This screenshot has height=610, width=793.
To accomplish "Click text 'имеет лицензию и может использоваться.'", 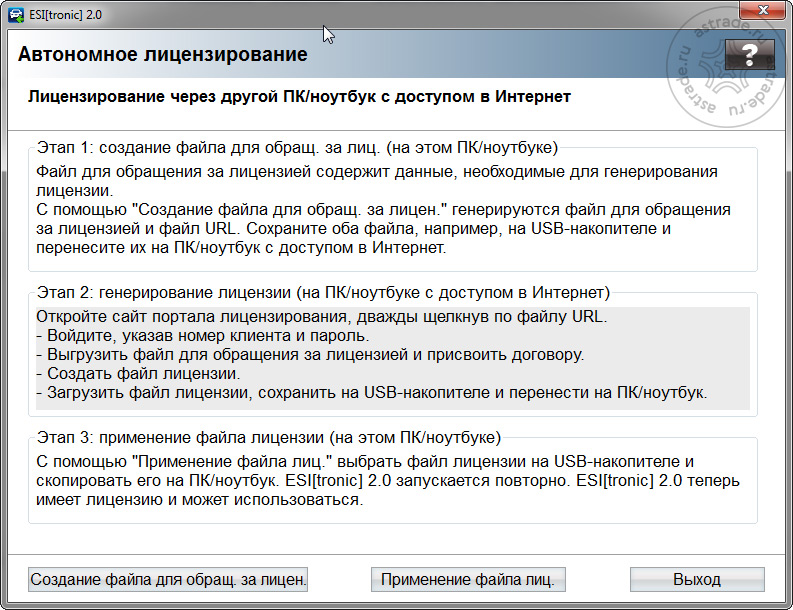I will pos(200,500).
